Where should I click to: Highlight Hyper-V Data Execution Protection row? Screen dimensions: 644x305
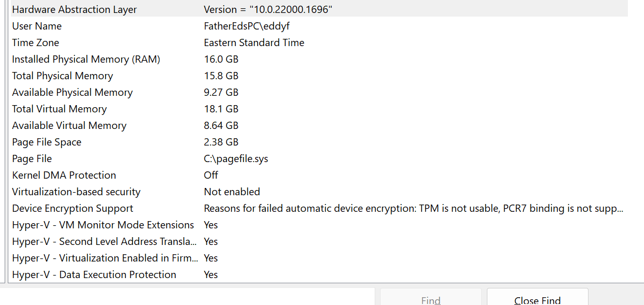coord(94,275)
